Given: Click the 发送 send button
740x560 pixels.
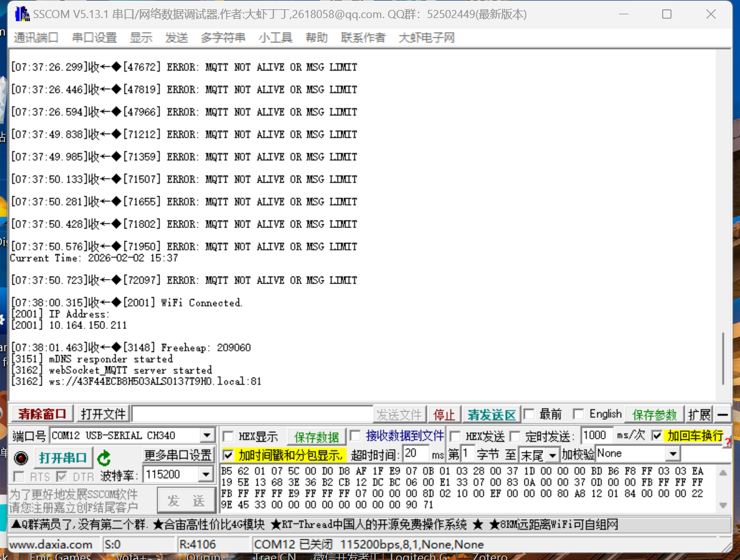Looking at the screenshot, I should click(186, 501).
